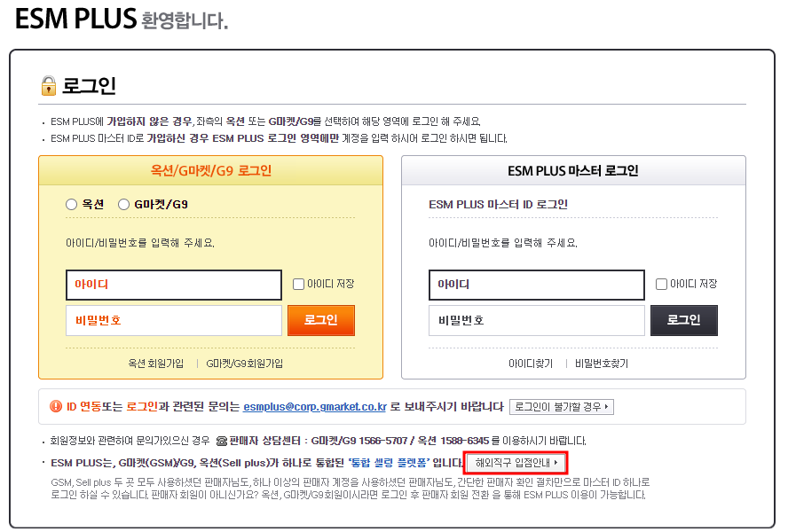Open the 옥션 회원가입 link
The image size is (788, 532).
point(156,364)
